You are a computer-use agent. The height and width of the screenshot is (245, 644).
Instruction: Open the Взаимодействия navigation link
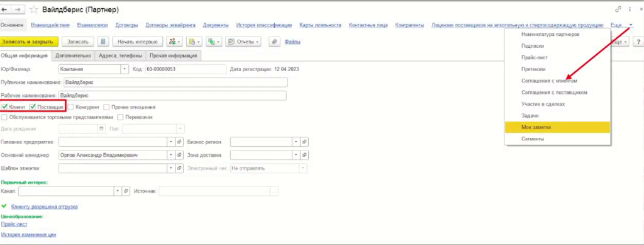point(50,25)
